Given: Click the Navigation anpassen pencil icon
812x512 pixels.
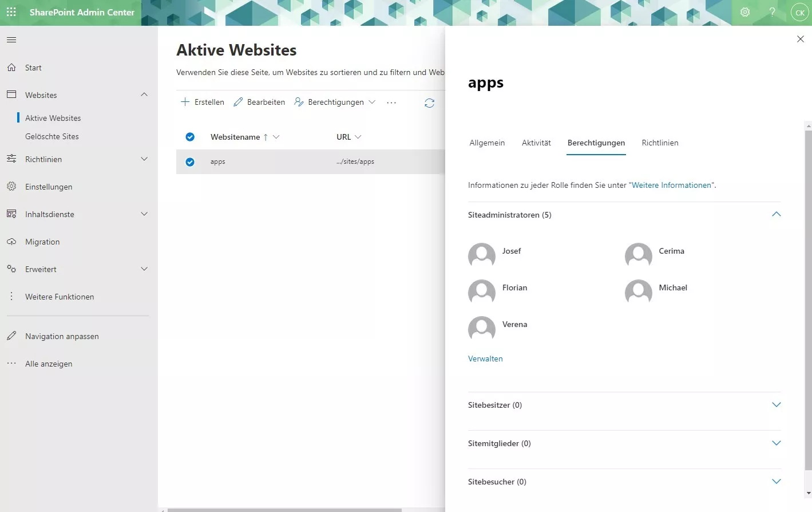Looking at the screenshot, I should click(11, 336).
